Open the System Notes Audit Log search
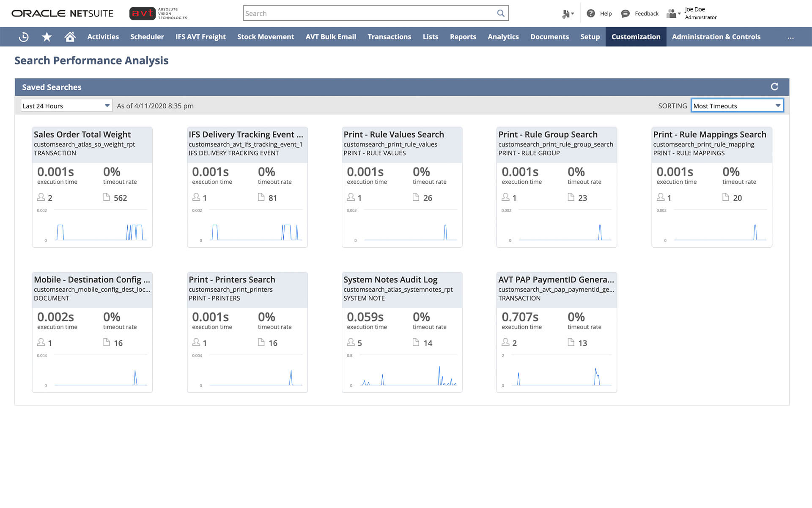The image size is (812, 508). [390, 280]
